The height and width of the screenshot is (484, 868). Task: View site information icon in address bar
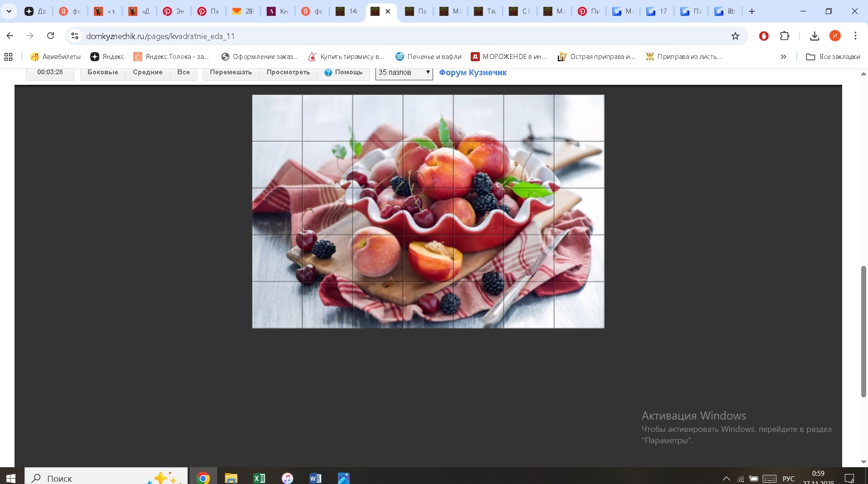click(75, 36)
